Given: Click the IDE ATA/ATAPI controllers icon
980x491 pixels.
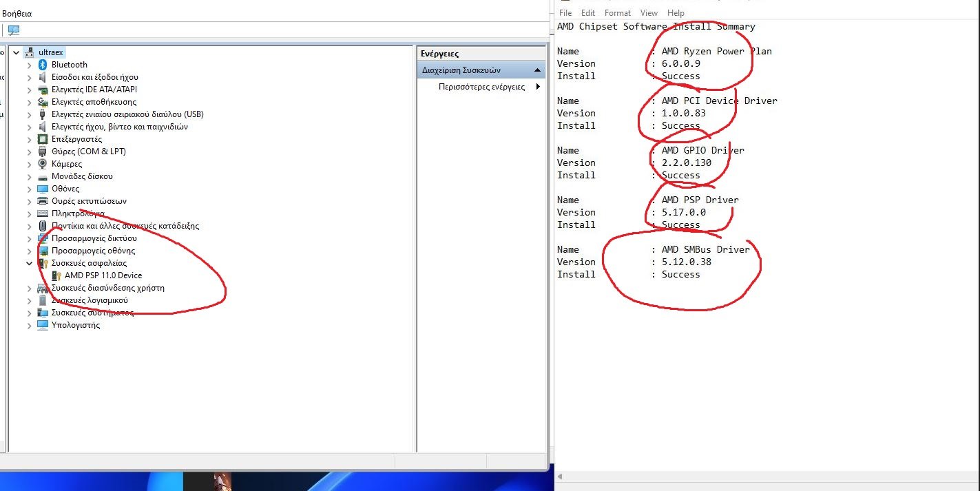Looking at the screenshot, I should click(43, 90).
